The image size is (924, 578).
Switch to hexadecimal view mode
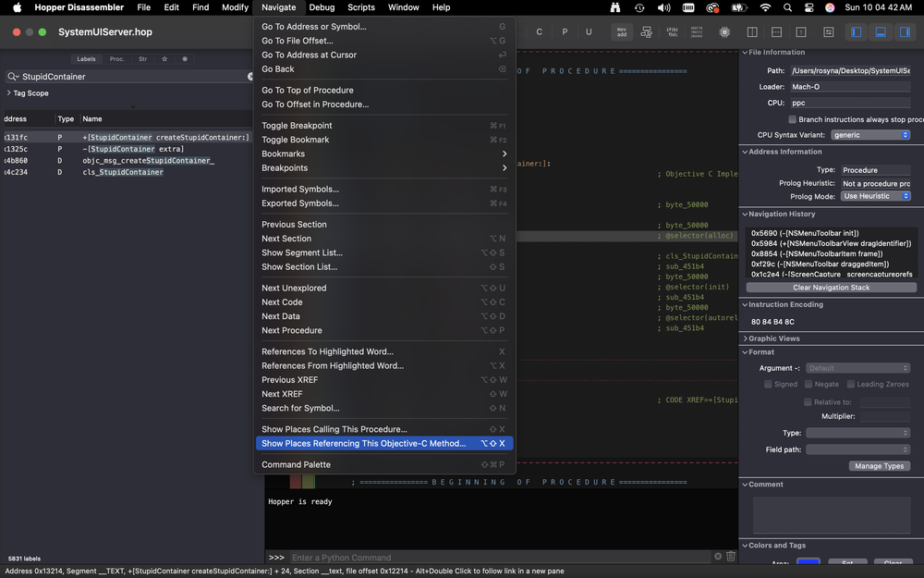tap(697, 31)
